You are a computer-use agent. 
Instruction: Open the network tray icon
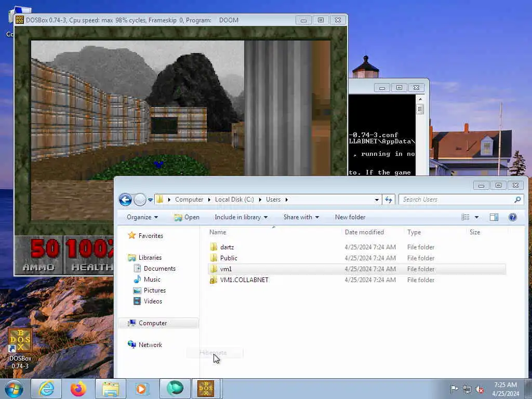pos(467,389)
